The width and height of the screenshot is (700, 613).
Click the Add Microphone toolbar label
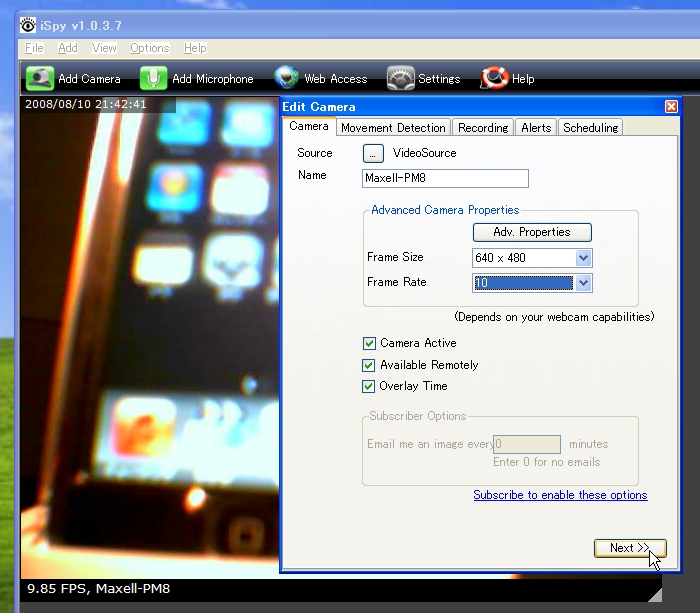[213, 79]
